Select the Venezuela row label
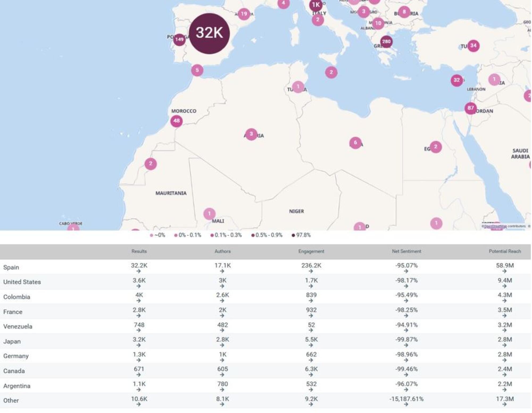 coord(18,326)
